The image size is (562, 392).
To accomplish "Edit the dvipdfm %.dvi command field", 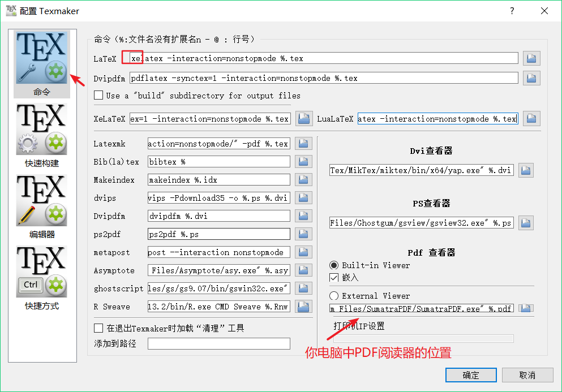I will click(218, 216).
